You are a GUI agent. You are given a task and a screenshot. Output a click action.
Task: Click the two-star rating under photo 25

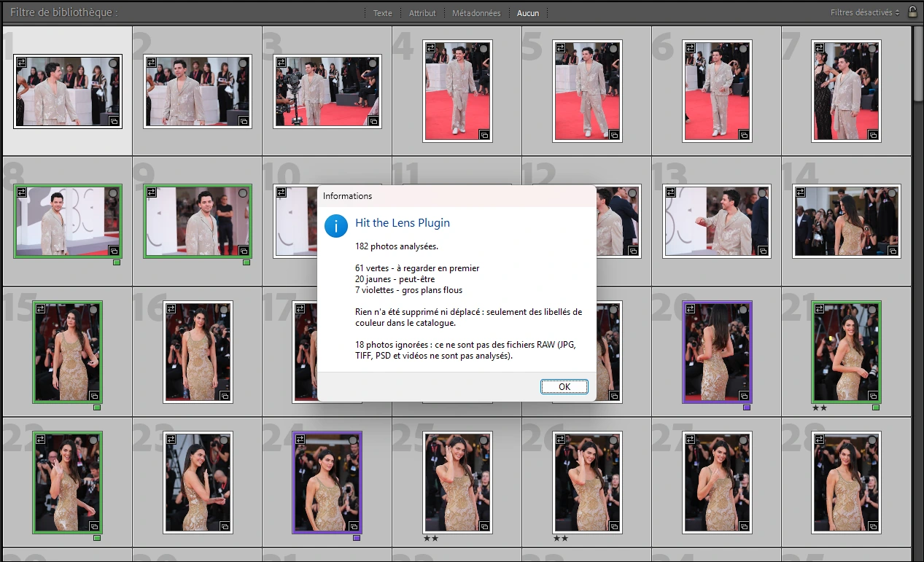pyautogui.click(x=431, y=539)
